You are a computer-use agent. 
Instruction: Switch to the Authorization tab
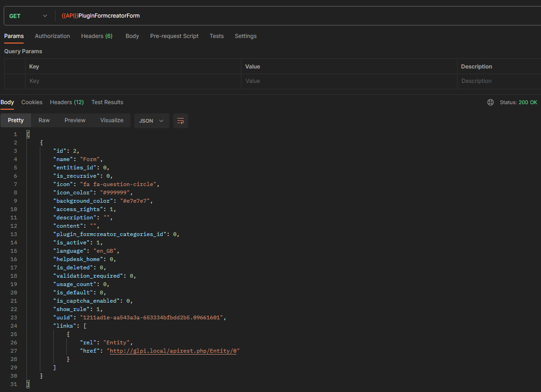(x=52, y=36)
